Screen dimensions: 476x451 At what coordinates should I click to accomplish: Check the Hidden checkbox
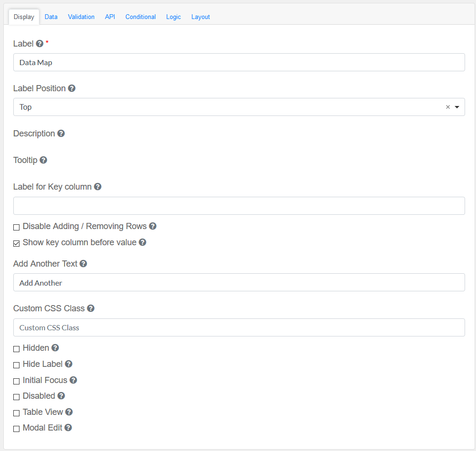click(17, 349)
